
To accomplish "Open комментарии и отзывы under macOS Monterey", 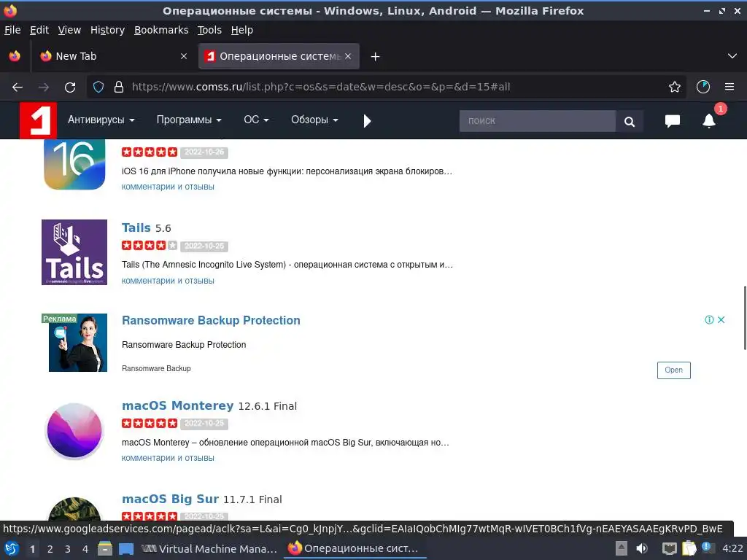I will (168, 458).
